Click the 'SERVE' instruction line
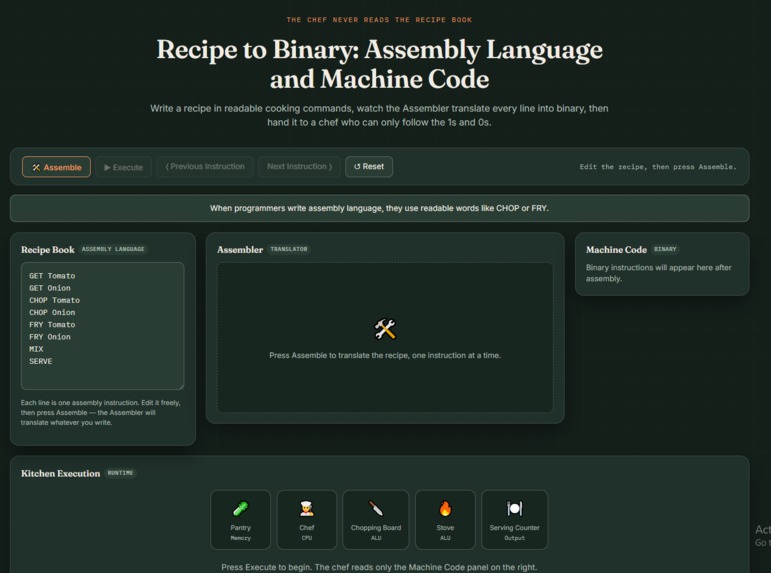This screenshot has width=771, height=573. coord(40,362)
